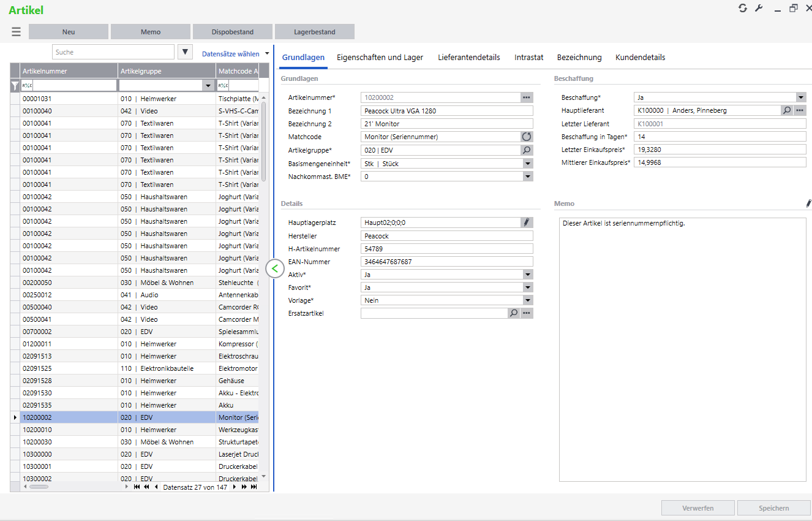Open Kundendetails tab
812x521 pixels.
coord(640,57)
